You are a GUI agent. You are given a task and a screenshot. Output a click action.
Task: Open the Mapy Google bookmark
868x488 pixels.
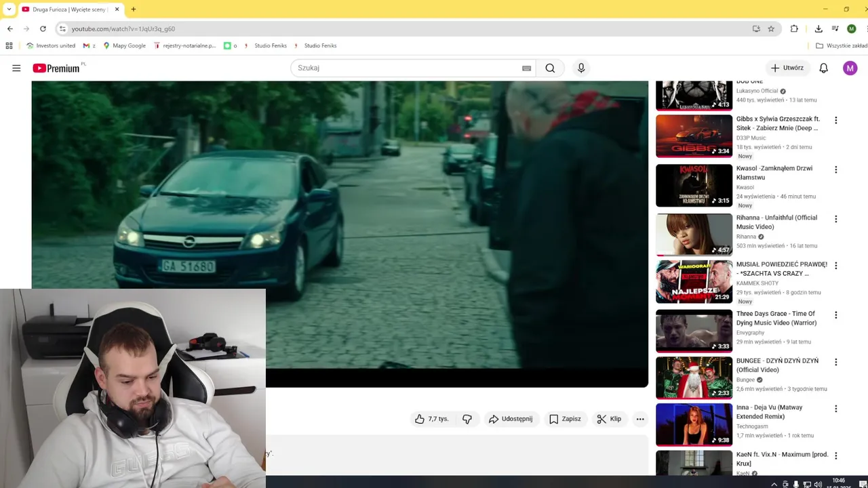tap(124, 45)
